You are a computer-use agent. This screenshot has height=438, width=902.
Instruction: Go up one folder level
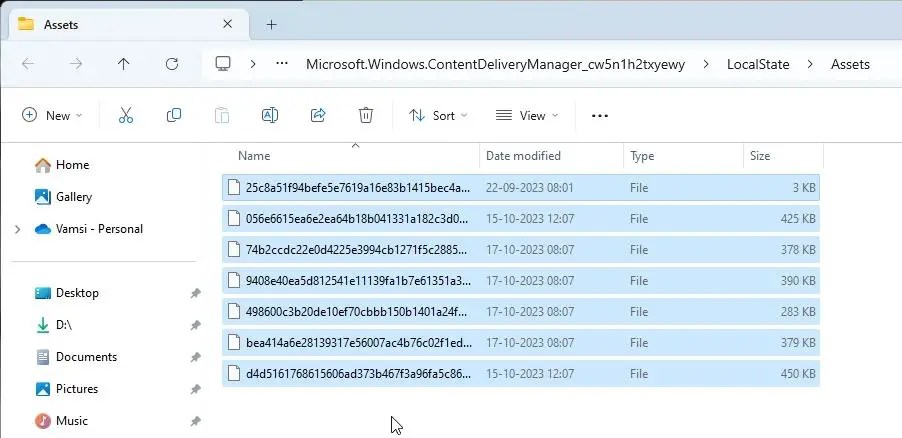pyautogui.click(x=123, y=64)
